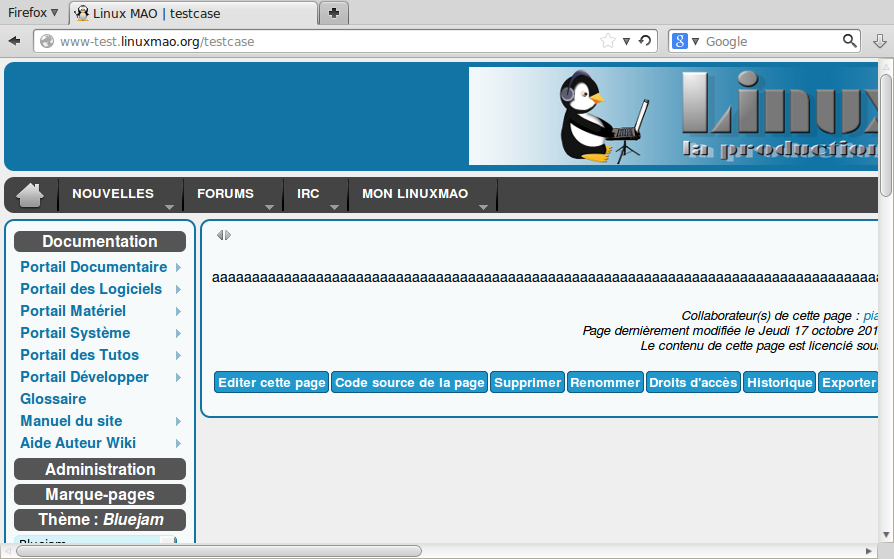
Task: Expand the FORUMS dropdown arrow
Action: coord(269,207)
